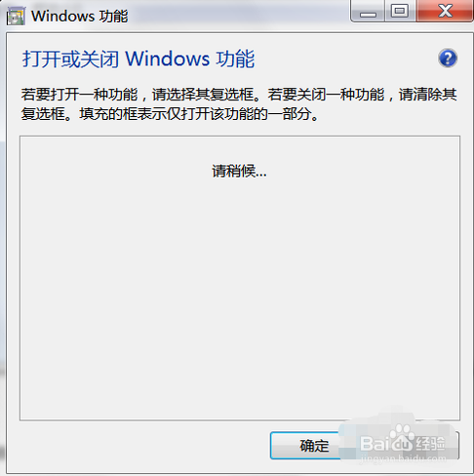Click the 请清除其 text at description line end
The width and height of the screenshot is (474, 476).
coord(428,95)
